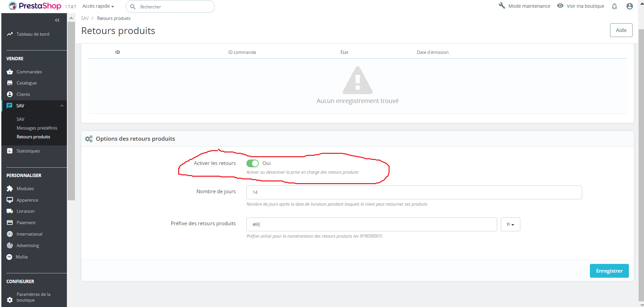Viewport: 644px width, 307px height.
Task: Click the Enregistrer button
Action: (609, 271)
